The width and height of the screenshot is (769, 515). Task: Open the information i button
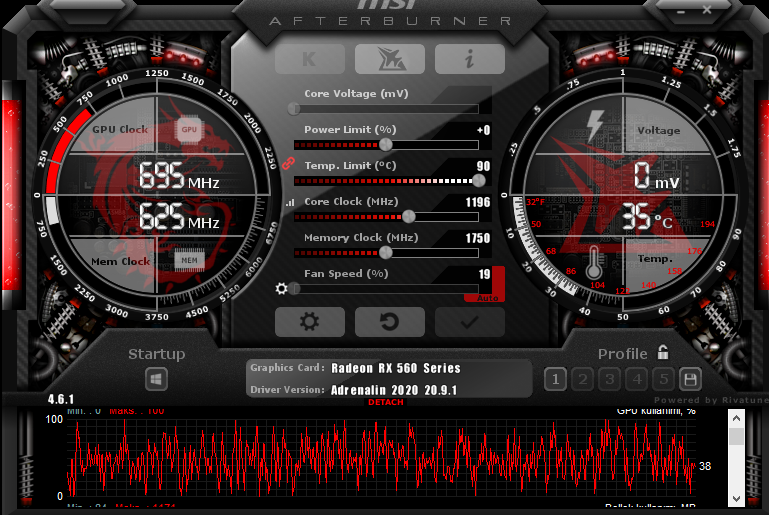coord(470,59)
